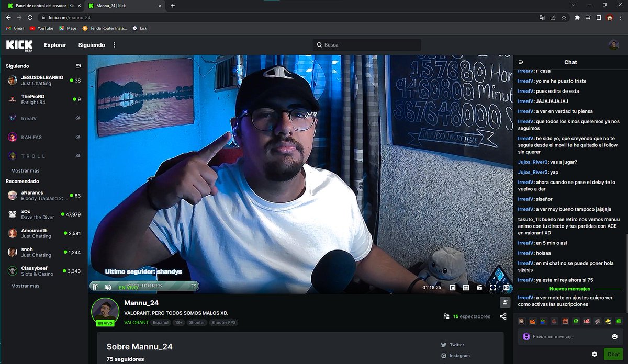
Task: Open the emoji picker in chat input
Action: (614, 337)
